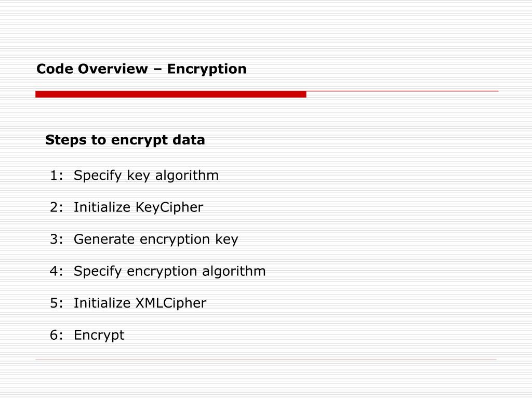This screenshot has height=399, width=532.
Task: Click the step number "6:"
Action: [56, 335]
